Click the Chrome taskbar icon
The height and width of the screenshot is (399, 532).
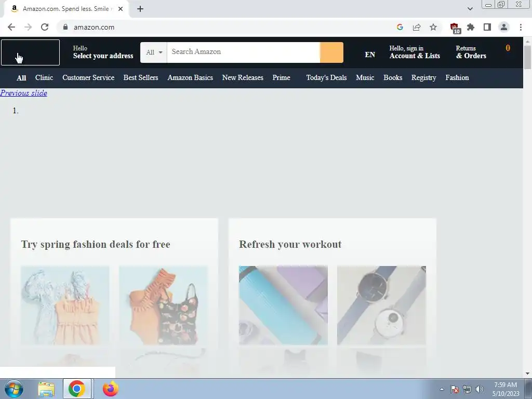coord(77,389)
